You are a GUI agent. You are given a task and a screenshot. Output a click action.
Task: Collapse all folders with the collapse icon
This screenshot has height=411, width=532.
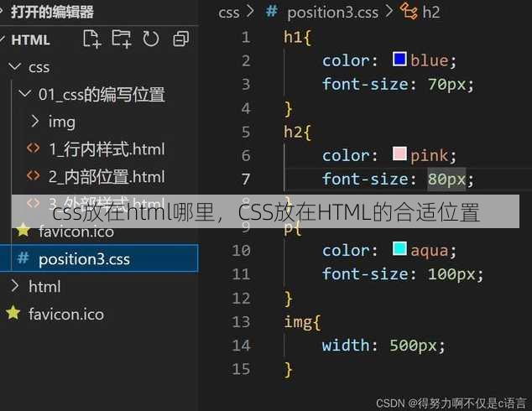[181, 39]
